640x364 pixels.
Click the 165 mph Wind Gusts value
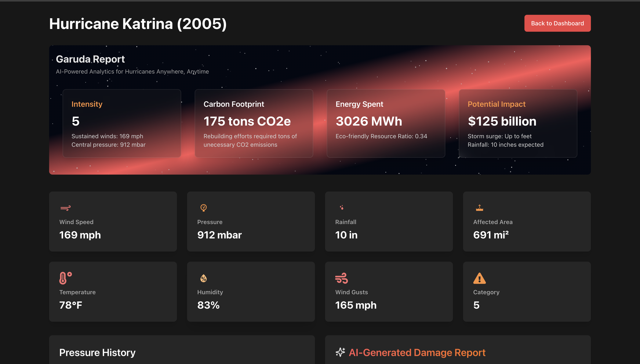(x=356, y=305)
